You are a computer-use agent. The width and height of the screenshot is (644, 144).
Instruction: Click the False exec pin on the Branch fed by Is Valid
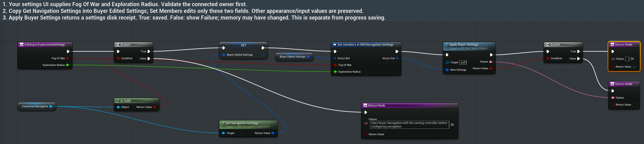[149, 59]
